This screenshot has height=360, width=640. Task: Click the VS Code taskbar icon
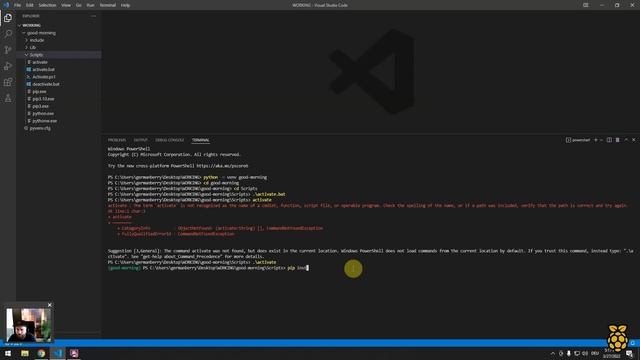(x=58, y=353)
